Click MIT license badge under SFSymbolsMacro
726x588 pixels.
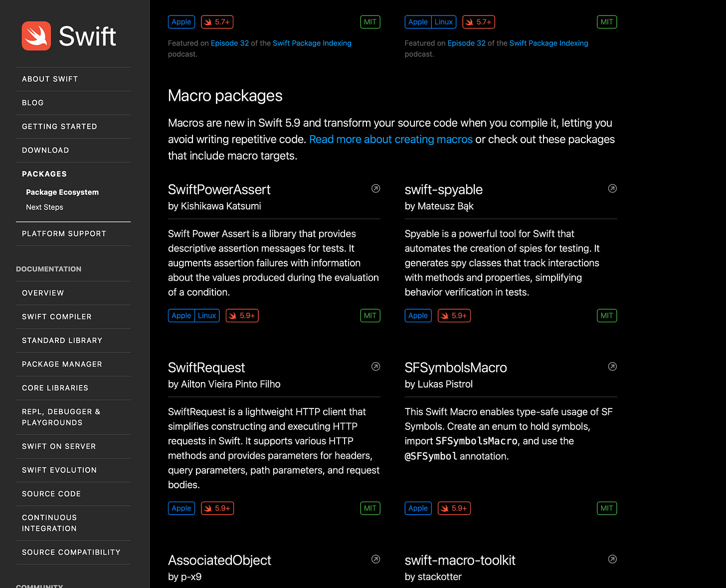pyautogui.click(x=607, y=508)
